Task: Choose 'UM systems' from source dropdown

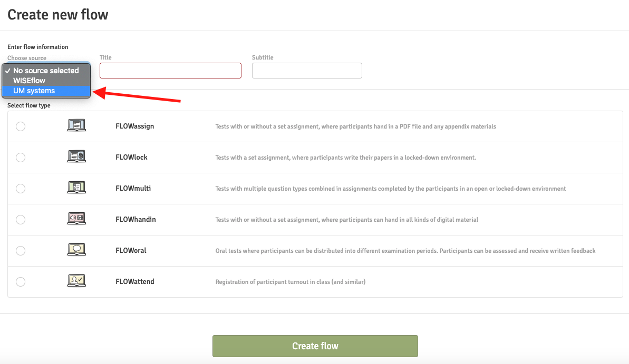Action: pyautogui.click(x=34, y=91)
